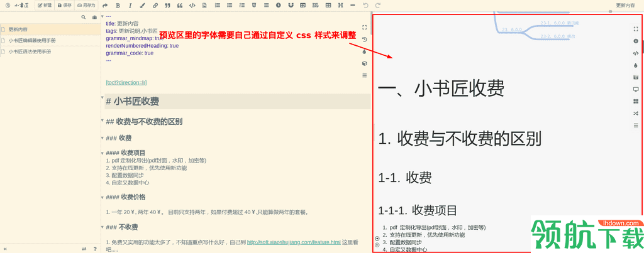Image resolution: width=644 pixels, height=253 pixels.
Task: Collapse the front-matter block fold arrow
Action: pyautogui.click(x=103, y=16)
